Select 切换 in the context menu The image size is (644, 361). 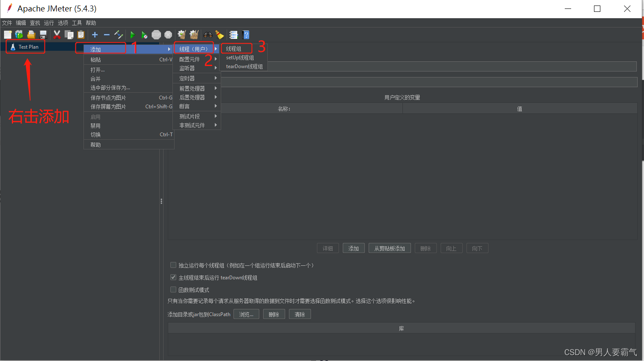[x=129, y=135]
